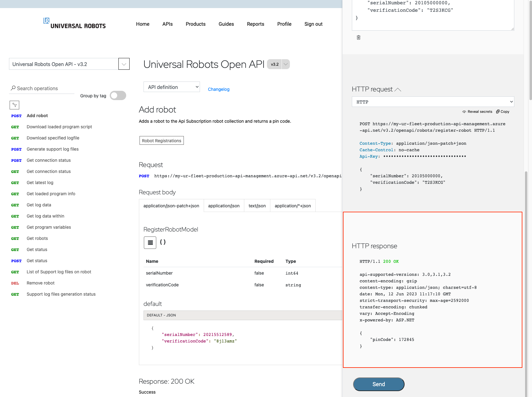
Task: Select application/*+json tab
Action: [x=293, y=206]
